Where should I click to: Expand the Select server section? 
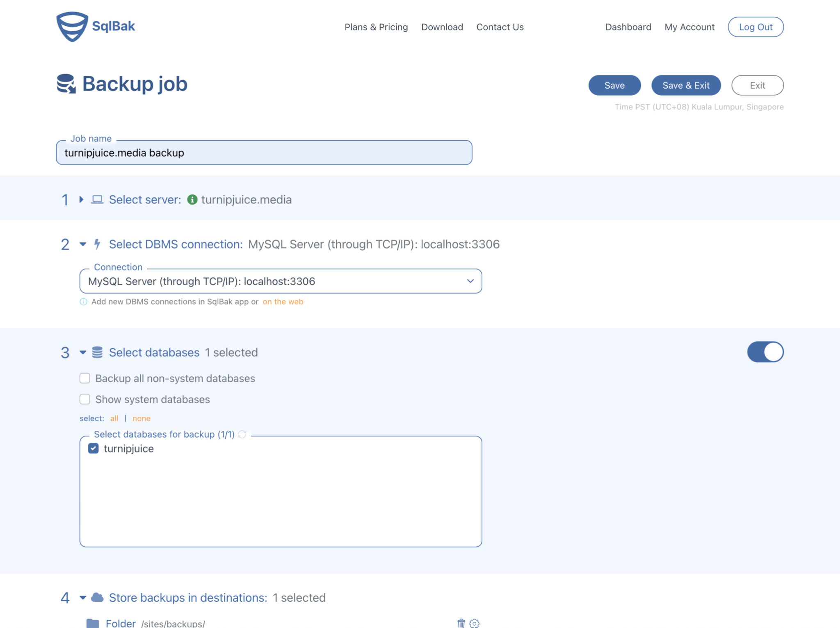click(x=80, y=200)
